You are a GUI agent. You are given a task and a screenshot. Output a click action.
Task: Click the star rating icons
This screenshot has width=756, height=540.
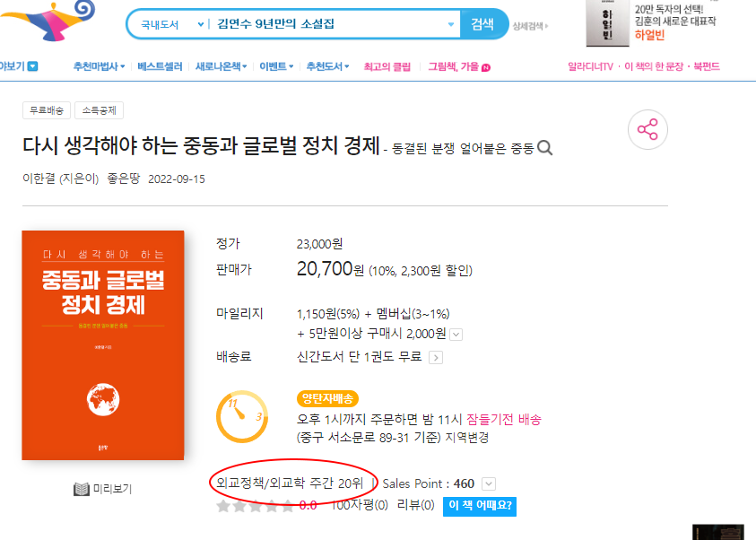[255, 505]
